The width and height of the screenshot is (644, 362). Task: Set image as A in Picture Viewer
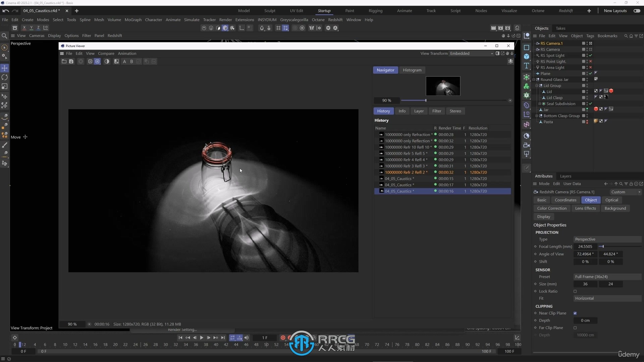click(x=124, y=61)
